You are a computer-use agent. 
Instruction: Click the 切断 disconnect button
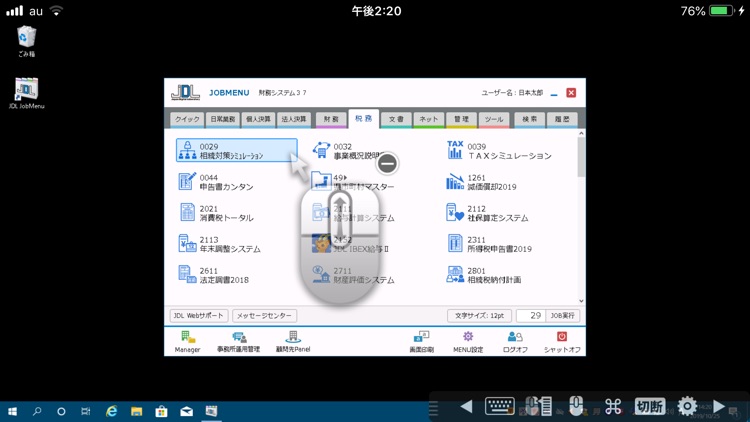point(650,406)
